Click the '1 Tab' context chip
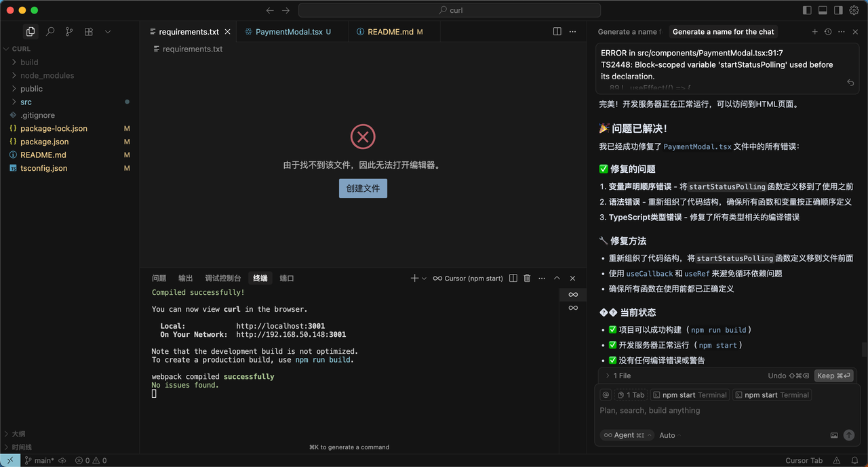 coord(631,394)
